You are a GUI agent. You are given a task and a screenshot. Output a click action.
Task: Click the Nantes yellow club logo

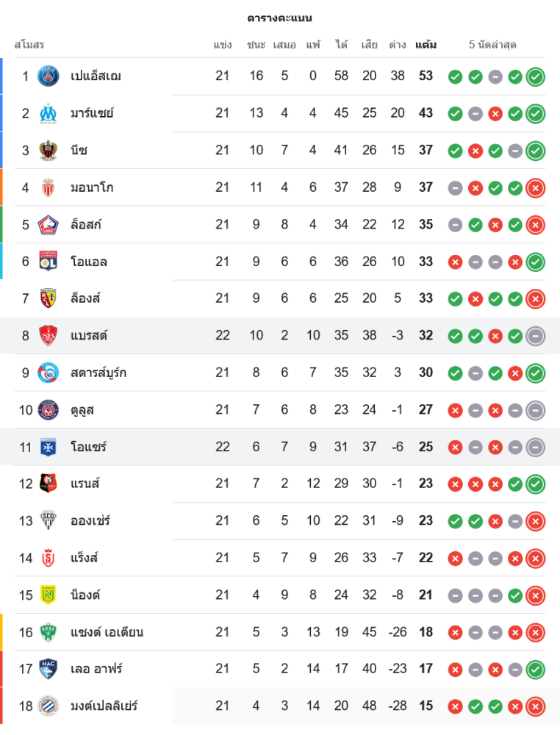(x=49, y=595)
